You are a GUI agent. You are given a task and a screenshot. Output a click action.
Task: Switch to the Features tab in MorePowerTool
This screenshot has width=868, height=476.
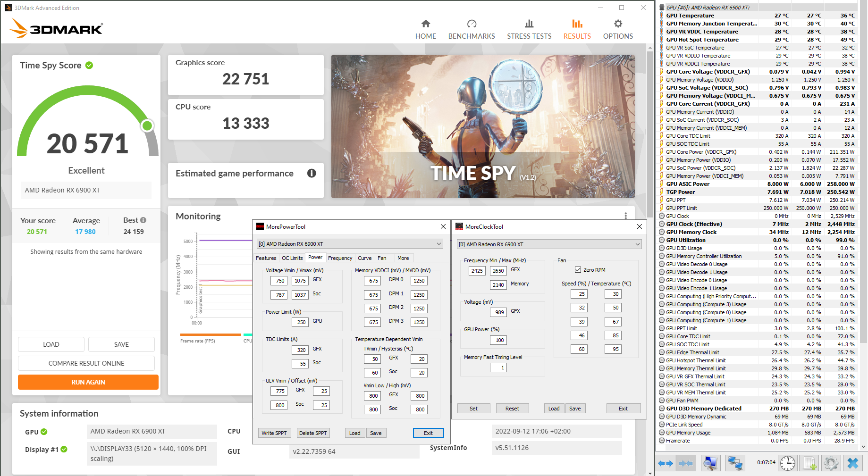[x=266, y=258]
